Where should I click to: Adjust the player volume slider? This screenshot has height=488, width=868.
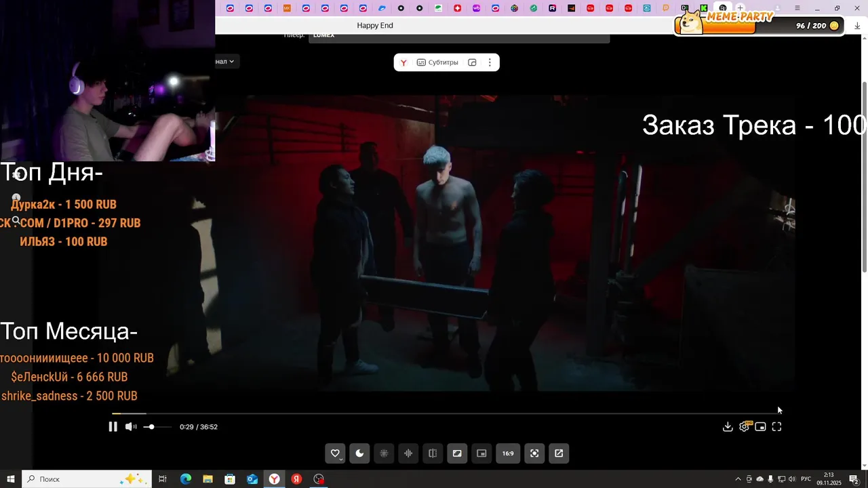[x=157, y=427]
